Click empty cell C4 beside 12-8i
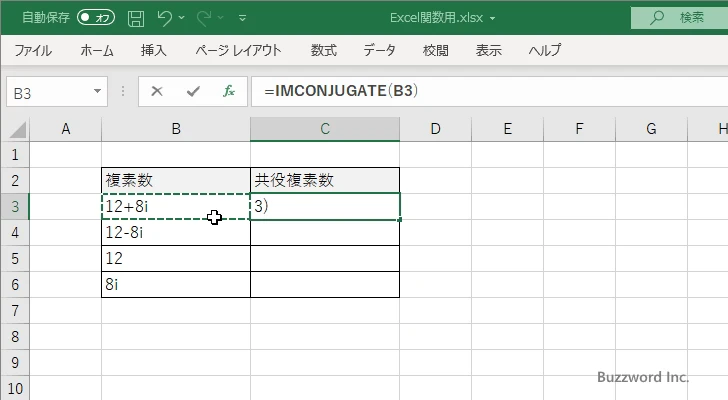Screen dimensions: 728x400 click(x=325, y=232)
